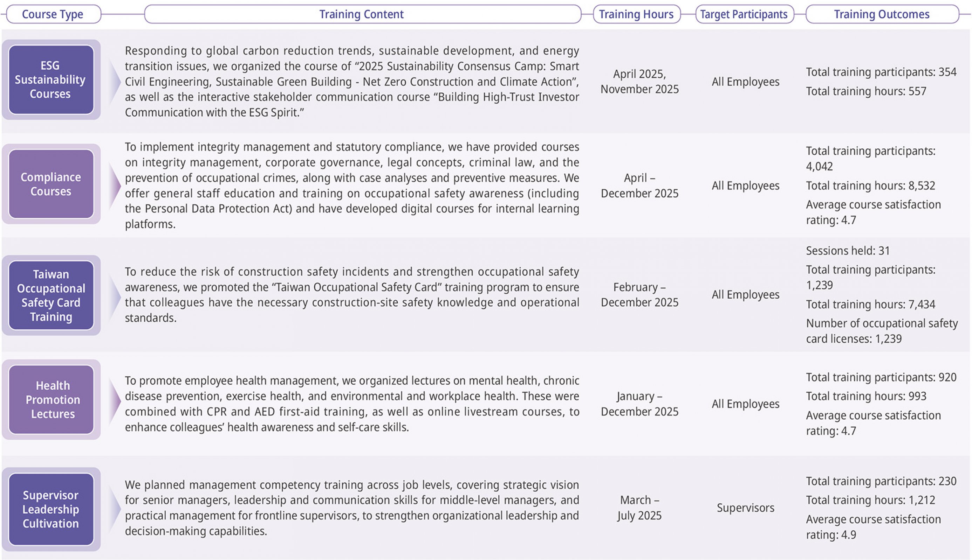Click the Supervisor Leadership Cultivation box
The width and height of the screenshot is (972, 560).
point(51,509)
